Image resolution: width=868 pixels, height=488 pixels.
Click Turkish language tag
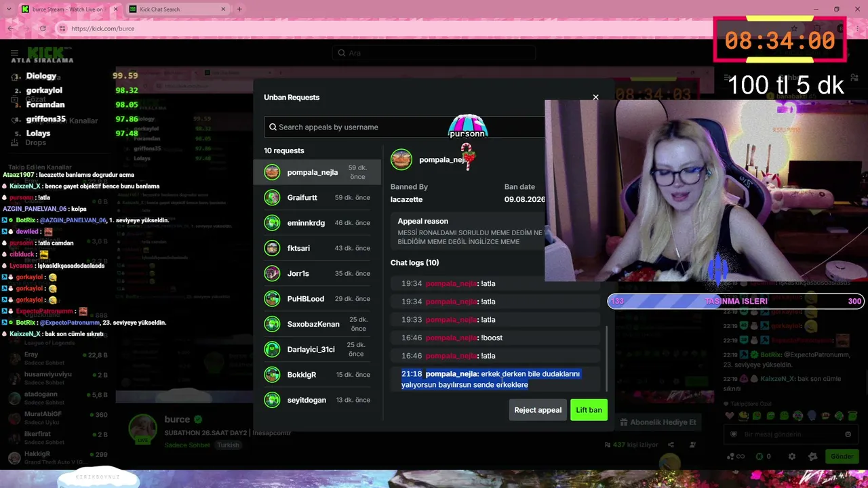pyautogui.click(x=228, y=445)
